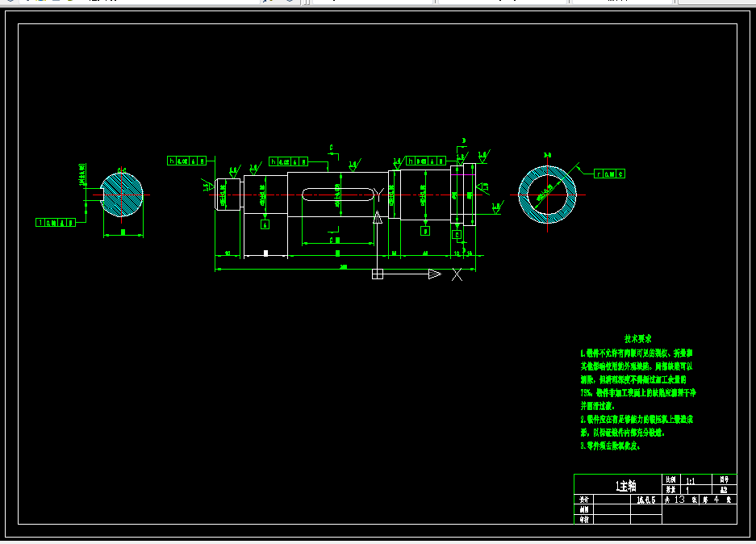756x544 pixels.
Task: Select the tolerance frame left of the keyway section
Action: click(56, 222)
